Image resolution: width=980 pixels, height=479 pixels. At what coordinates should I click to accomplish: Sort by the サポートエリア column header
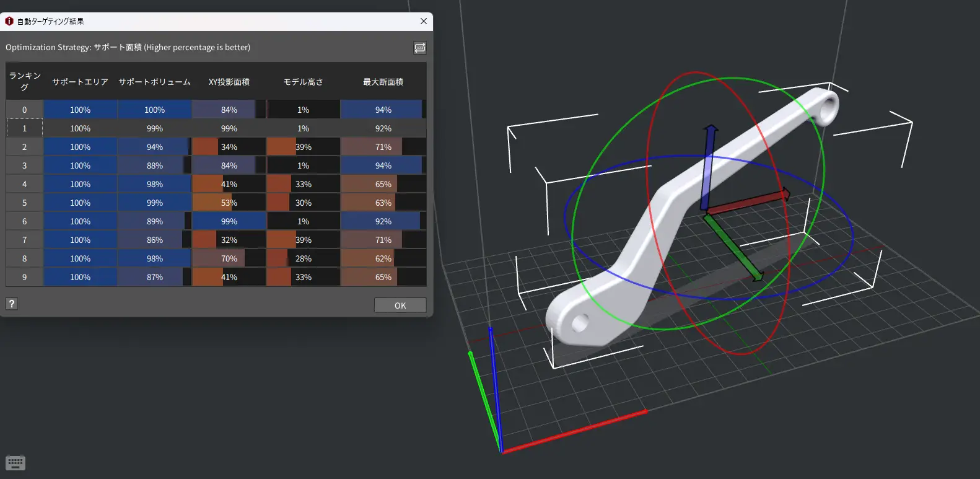(x=80, y=82)
